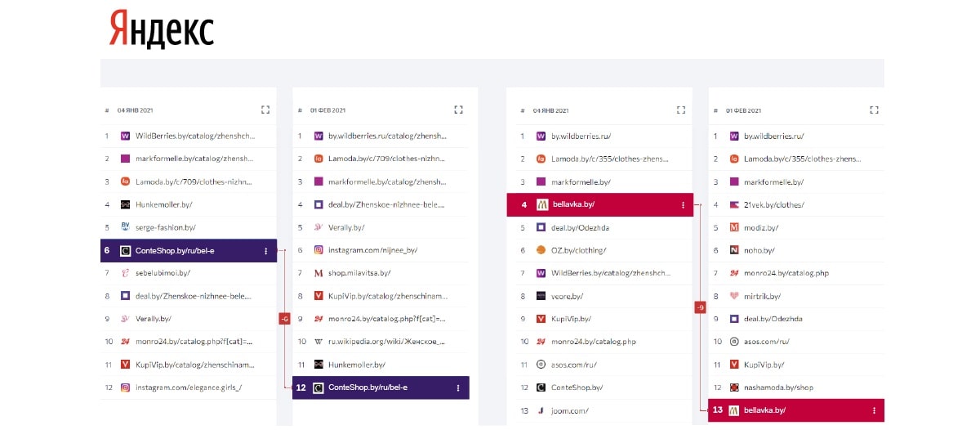980x430 pixels.
Task: Click the shop.milavitsa.by favicon
Action: [x=319, y=273]
